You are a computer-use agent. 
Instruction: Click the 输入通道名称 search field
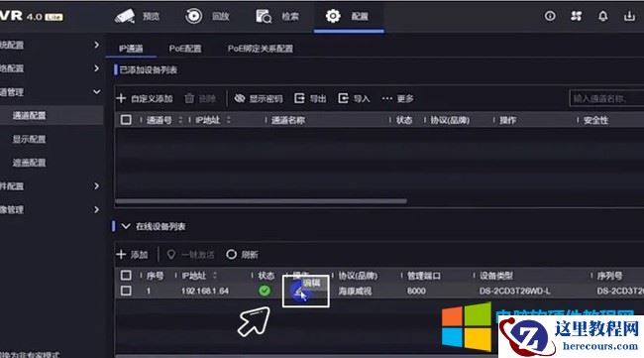tap(606, 98)
